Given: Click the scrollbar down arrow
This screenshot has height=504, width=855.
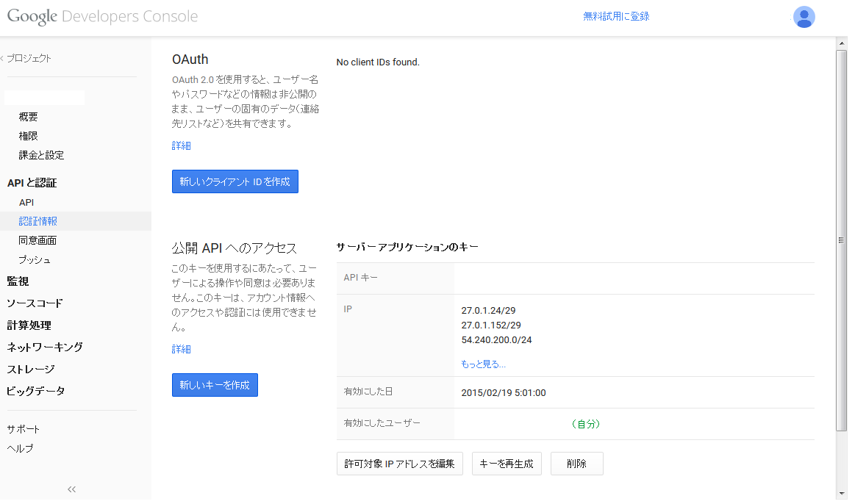Looking at the screenshot, I should point(843,494).
